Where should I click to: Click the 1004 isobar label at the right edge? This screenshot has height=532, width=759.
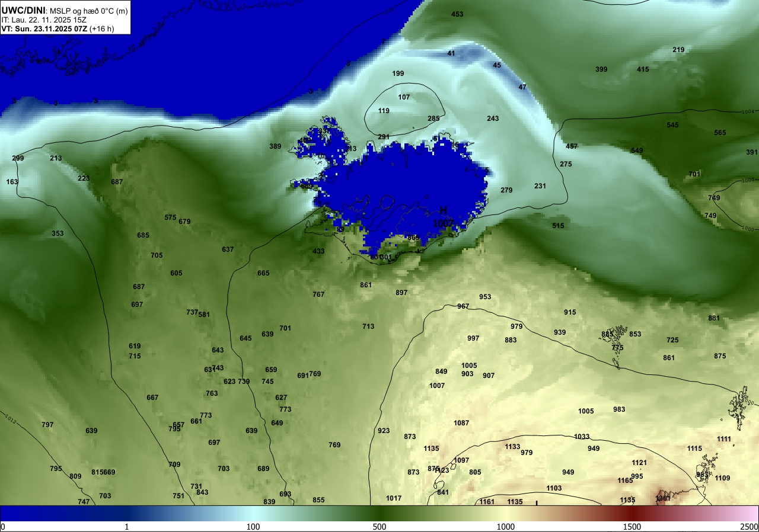748,111
